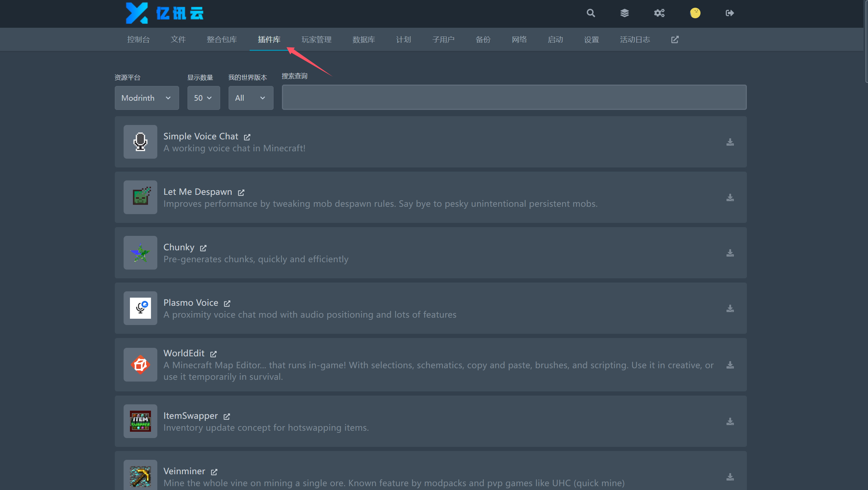This screenshot has width=868, height=490.
Task: Open Chunky title link
Action: click(179, 247)
